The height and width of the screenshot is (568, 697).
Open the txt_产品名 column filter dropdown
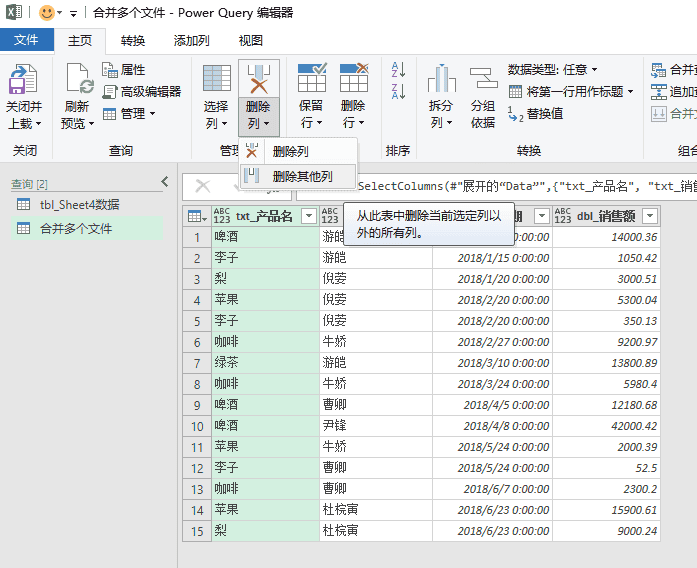(309, 216)
